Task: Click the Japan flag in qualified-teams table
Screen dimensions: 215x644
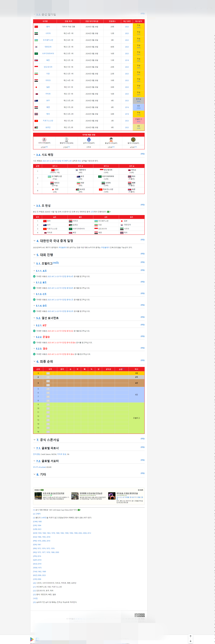Action: coord(36,87)
